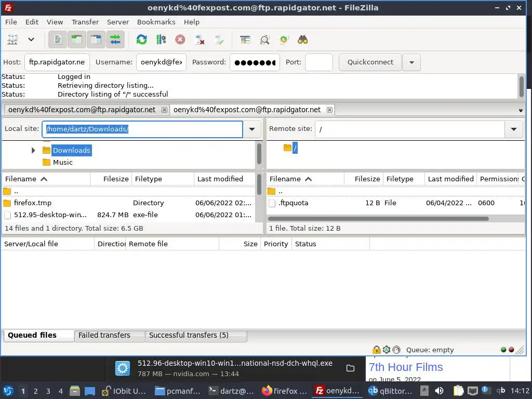Toggle message log display
The width and height of the screenshot is (532, 399).
pos(58,39)
